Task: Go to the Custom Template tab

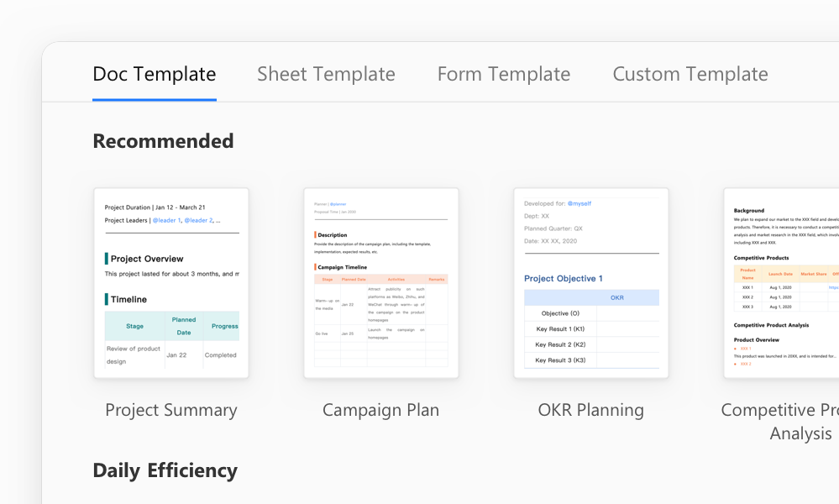Action: 690,75
